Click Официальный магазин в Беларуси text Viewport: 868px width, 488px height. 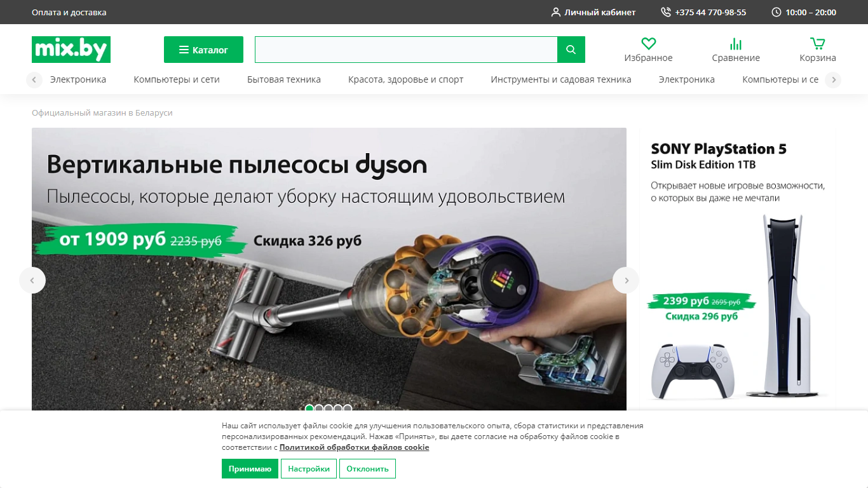102,112
